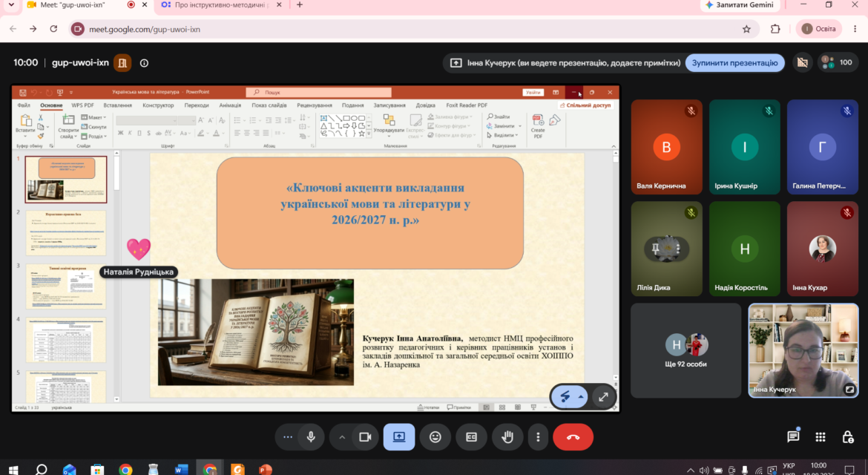Click the taskbar volume icon

(704, 470)
